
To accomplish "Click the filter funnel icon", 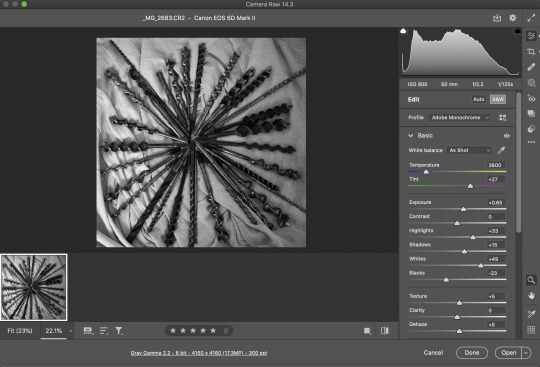I will click(119, 331).
